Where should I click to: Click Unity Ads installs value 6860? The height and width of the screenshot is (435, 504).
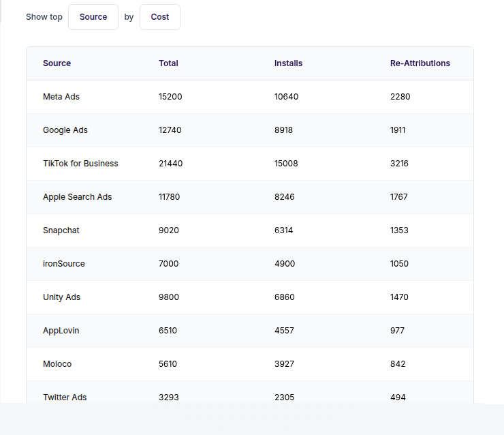(285, 297)
